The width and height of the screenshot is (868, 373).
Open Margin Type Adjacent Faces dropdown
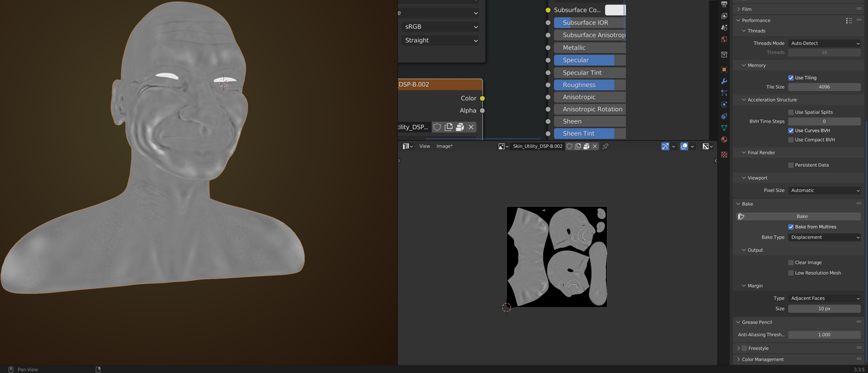tap(825, 298)
